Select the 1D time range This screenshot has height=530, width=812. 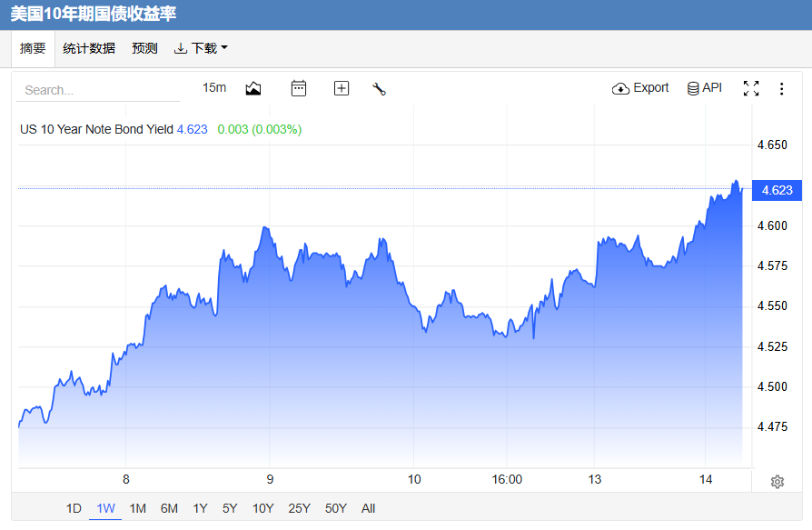click(x=74, y=508)
